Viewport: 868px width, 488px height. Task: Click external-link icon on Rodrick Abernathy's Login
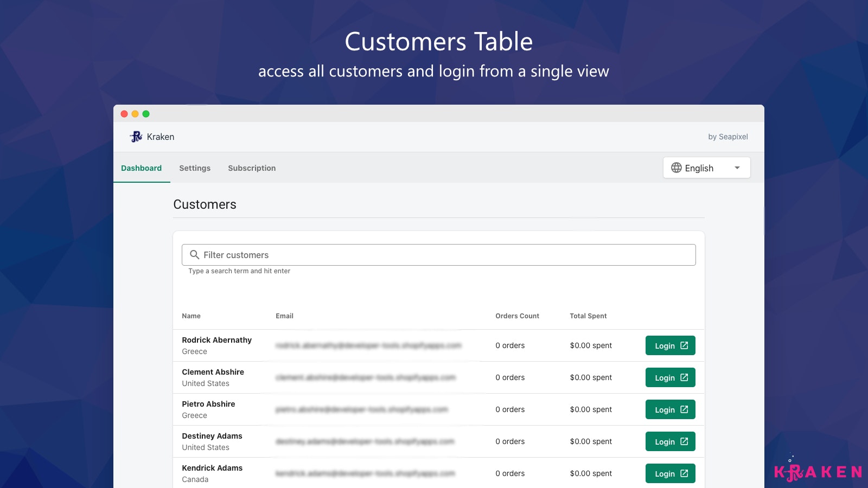coord(684,345)
